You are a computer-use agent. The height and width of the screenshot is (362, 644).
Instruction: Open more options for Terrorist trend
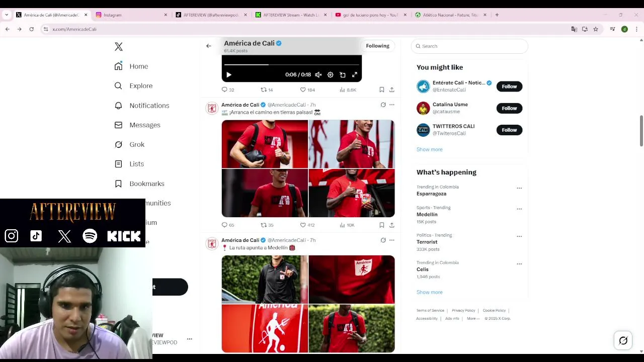tap(519, 236)
